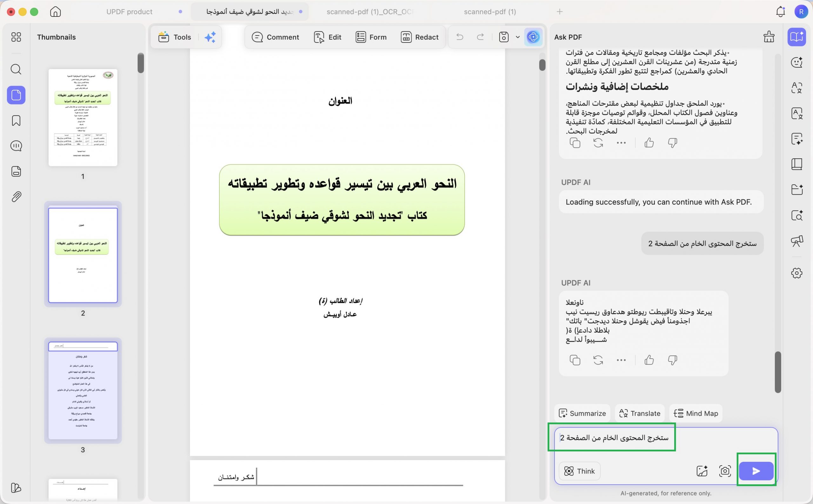This screenshot has height=504, width=813.
Task: Copy the last UPDF AI response
Action: tap(575, 360)
